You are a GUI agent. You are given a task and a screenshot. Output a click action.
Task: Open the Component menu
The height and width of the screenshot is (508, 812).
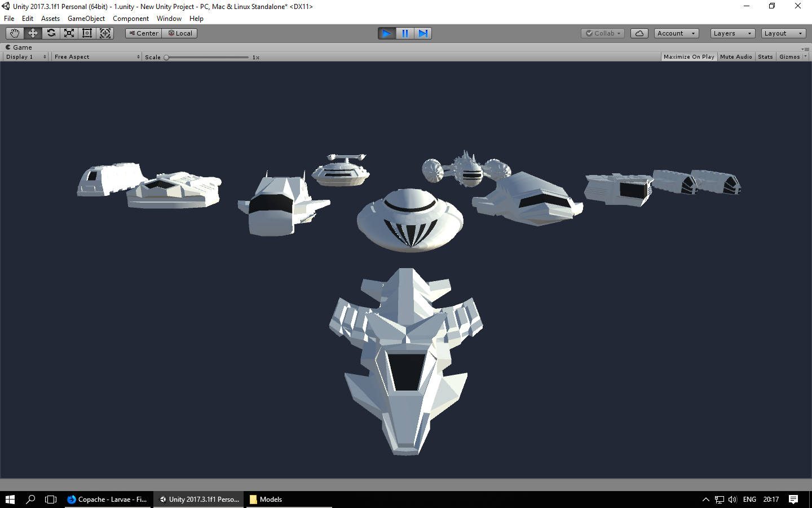click(131, 19)
